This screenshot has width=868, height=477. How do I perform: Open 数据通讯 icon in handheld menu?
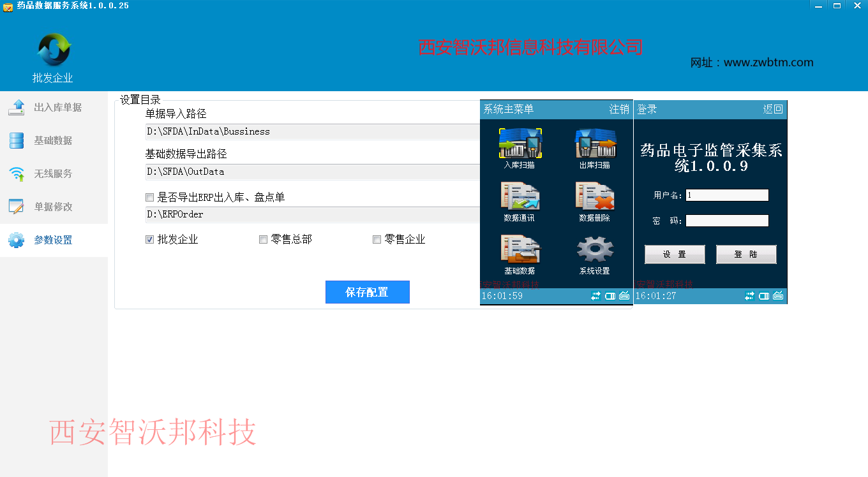tap(520, 196)
